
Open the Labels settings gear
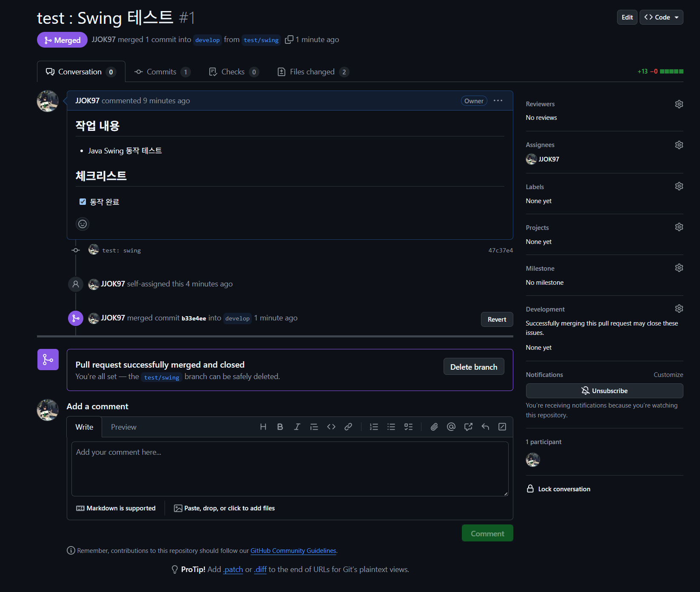coord(679,186)
